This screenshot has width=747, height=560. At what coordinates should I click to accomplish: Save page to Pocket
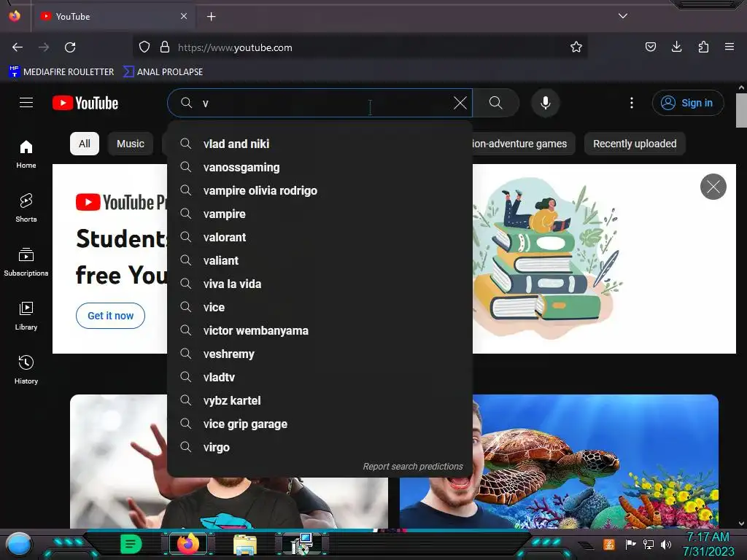click(650, 47)
